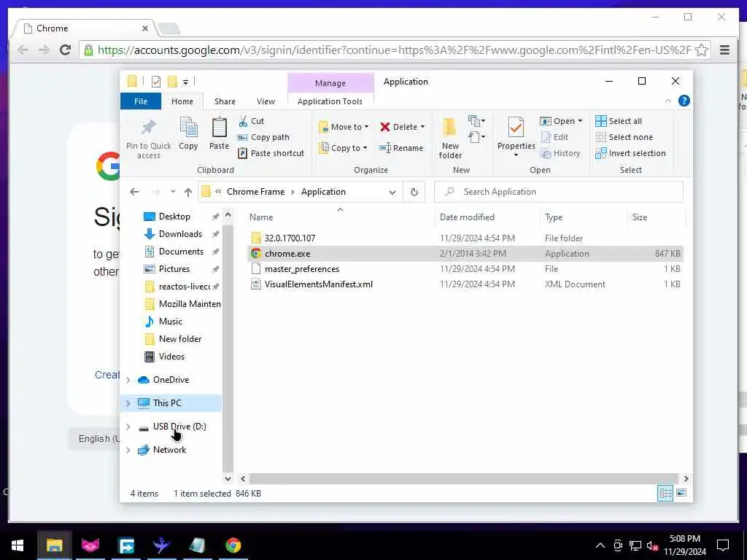Bookmark page with star icon
747x560 pixels.
701,50
